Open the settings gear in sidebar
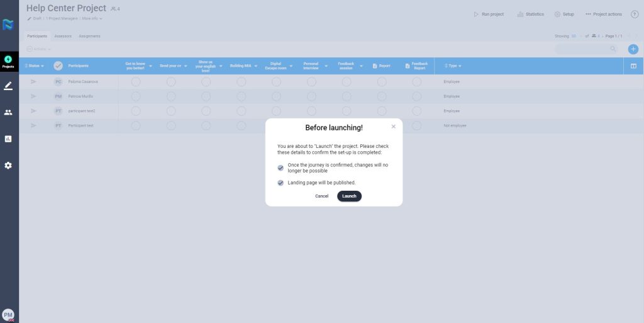Image resolution: width=644 pixels, height=323 pixels. pyautogui.click(x=8, y=165)
